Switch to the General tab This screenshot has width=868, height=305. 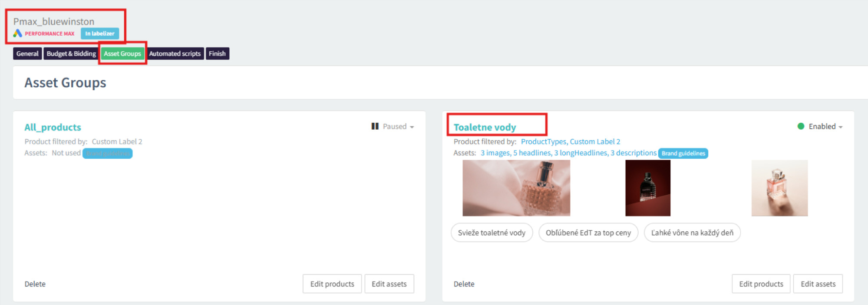[x=27, y=53]
